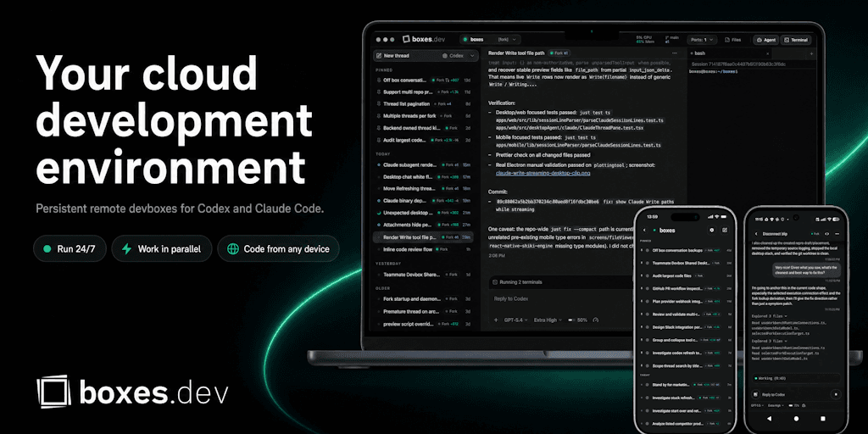Click the globe icon in Code from any device
The height and width of the screenshot is (434, 868).
(x=232, y=249)
